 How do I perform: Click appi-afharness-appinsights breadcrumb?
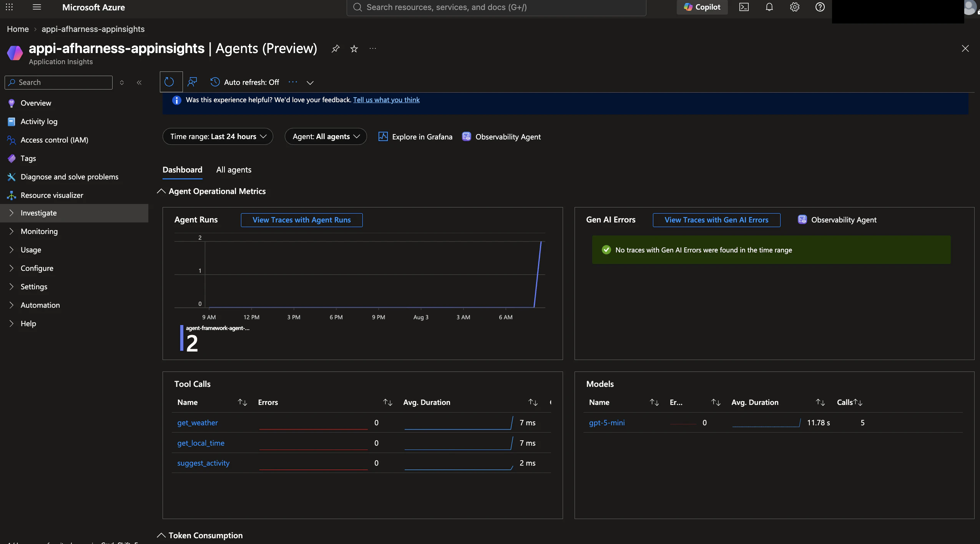pos(93,29)
